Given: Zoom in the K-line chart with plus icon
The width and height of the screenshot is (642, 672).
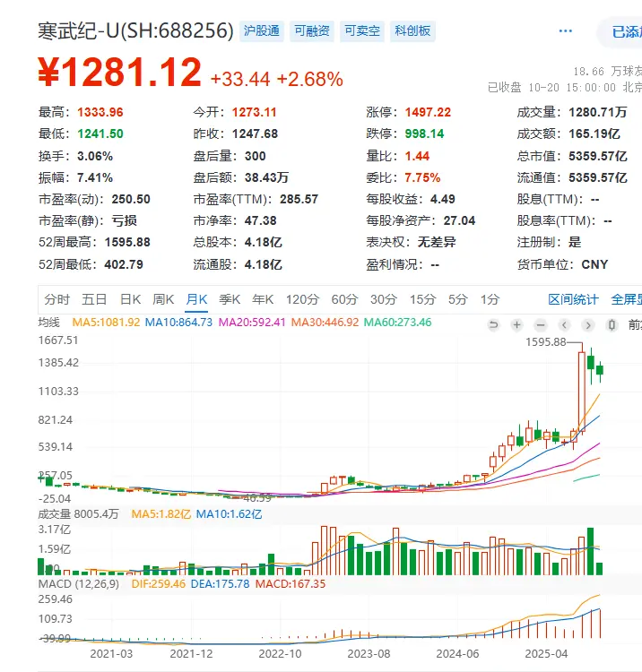Looking at the screenshot, I should coord(516,324).
